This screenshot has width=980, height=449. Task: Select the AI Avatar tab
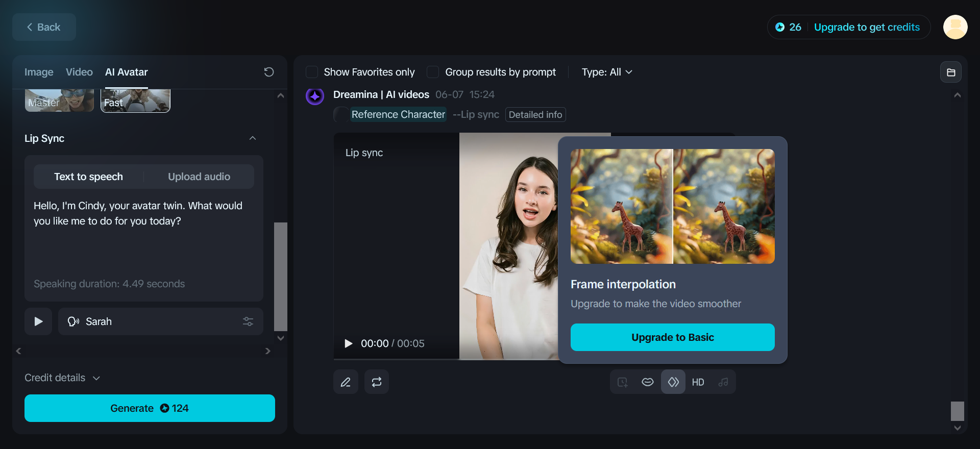(x=127, y=72)
